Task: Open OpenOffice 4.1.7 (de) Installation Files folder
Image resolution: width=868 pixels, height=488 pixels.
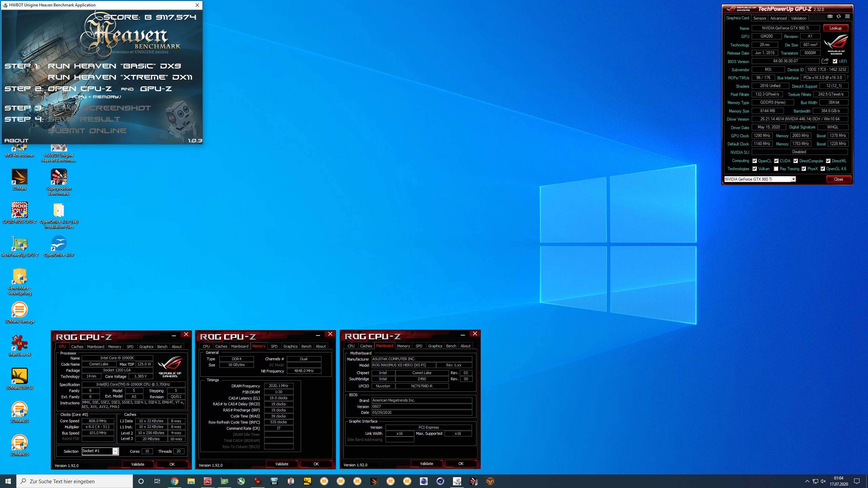Action: (x=59, y=216)
